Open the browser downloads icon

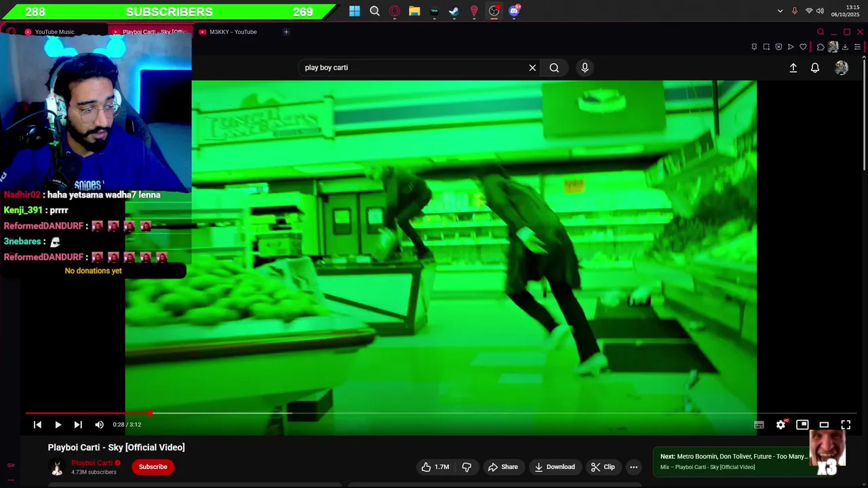tap(845, 47)
